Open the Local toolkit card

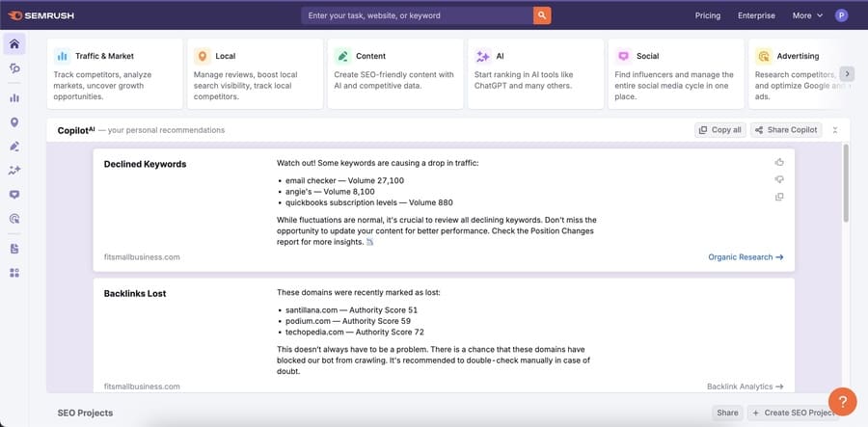256,73
